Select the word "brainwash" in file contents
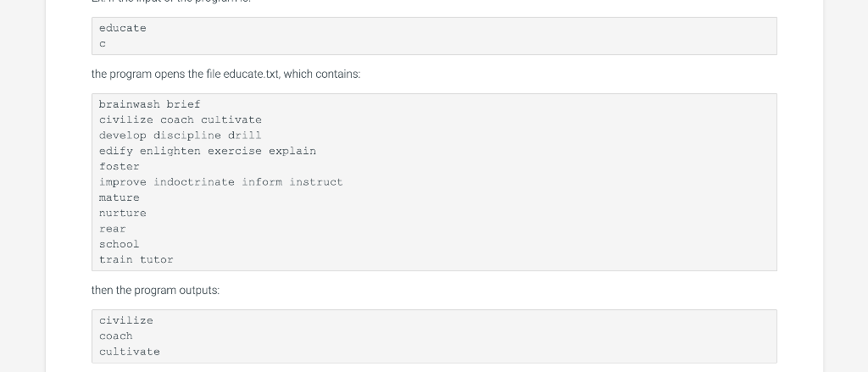The width and height of the screenshot is (868, 372). (129, 104)
